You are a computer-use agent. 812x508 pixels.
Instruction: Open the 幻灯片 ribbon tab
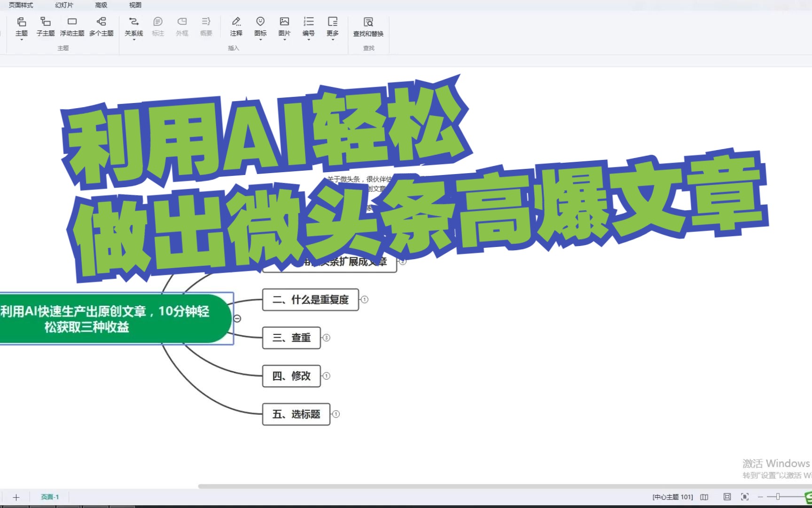(64, 5)
